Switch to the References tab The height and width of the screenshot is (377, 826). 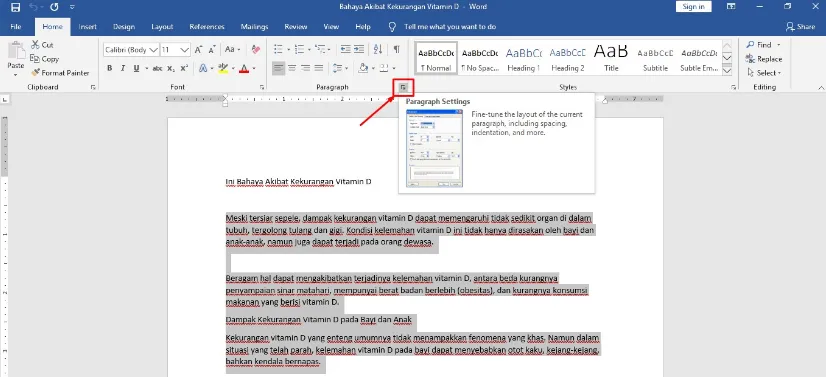coord(207,27)
